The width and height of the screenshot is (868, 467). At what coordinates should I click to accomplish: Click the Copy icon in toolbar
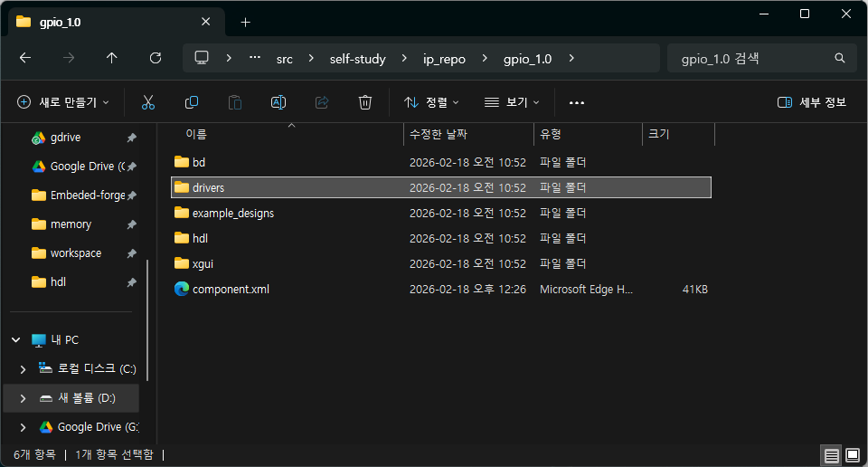coord(192,102)
